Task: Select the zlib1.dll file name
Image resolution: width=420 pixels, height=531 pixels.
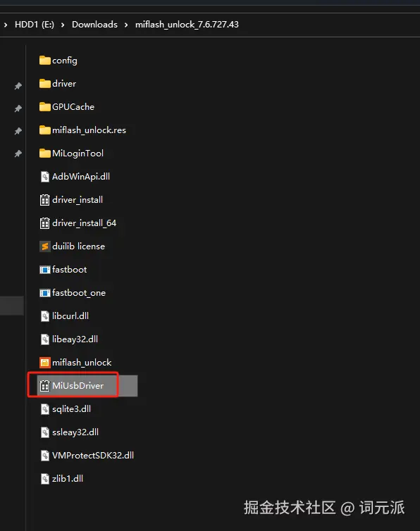Action: pos(68,479)
